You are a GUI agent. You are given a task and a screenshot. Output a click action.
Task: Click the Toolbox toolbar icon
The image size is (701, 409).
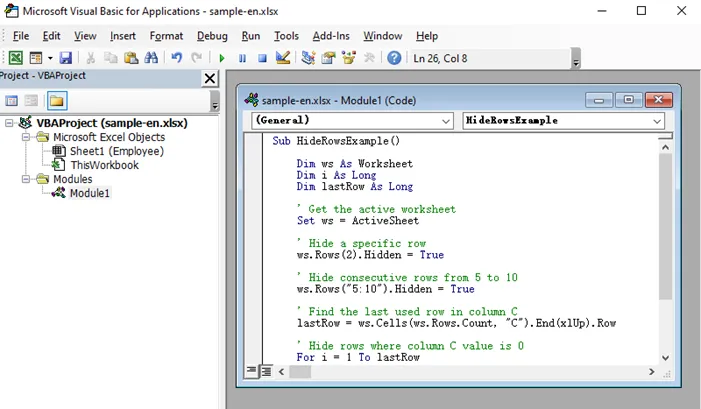369,58
